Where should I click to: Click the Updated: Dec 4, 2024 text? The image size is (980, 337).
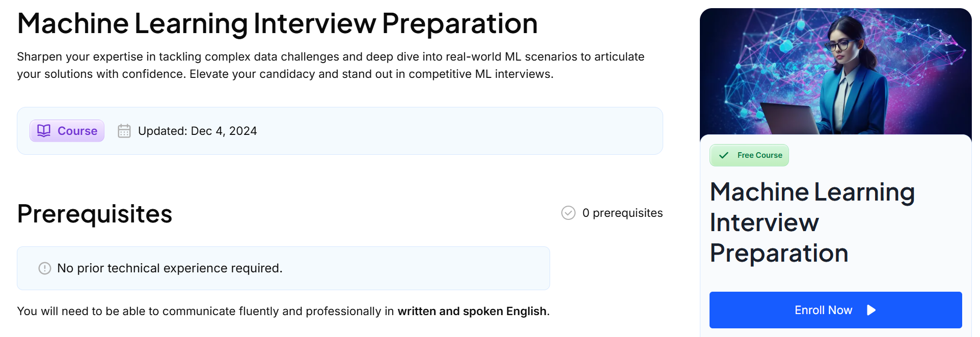(x=197, y=131)
